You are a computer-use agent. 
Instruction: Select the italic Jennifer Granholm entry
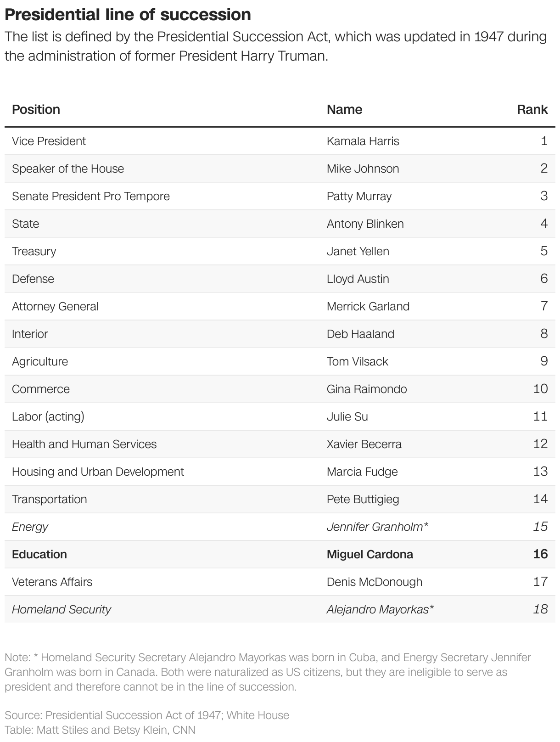[x=377, y=527]
